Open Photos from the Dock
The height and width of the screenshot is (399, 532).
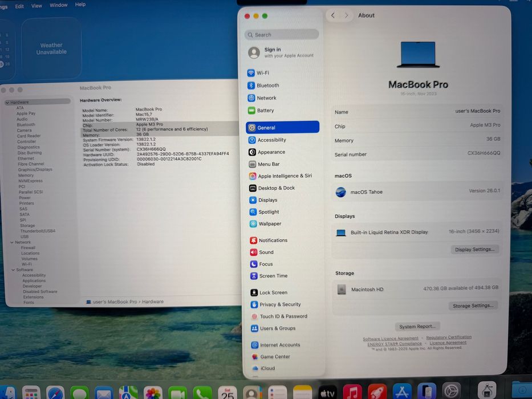(153, 393)
